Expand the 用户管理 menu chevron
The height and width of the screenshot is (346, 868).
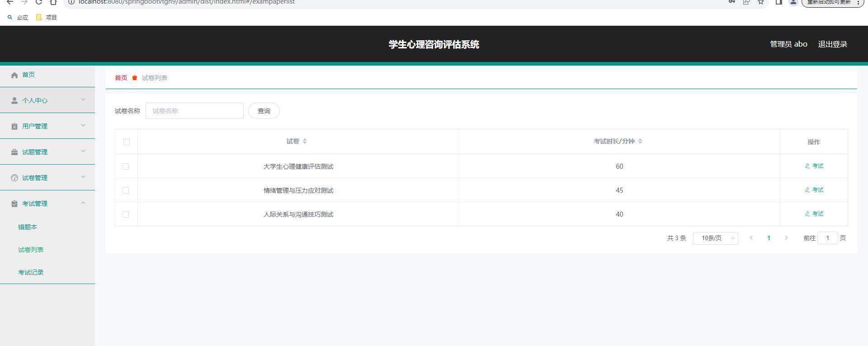[83, 125]
